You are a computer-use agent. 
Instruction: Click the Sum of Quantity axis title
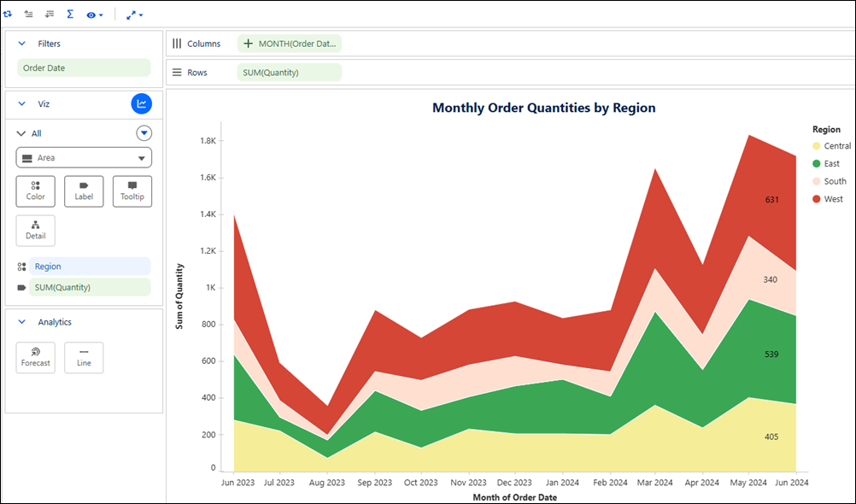pos(179,296)
